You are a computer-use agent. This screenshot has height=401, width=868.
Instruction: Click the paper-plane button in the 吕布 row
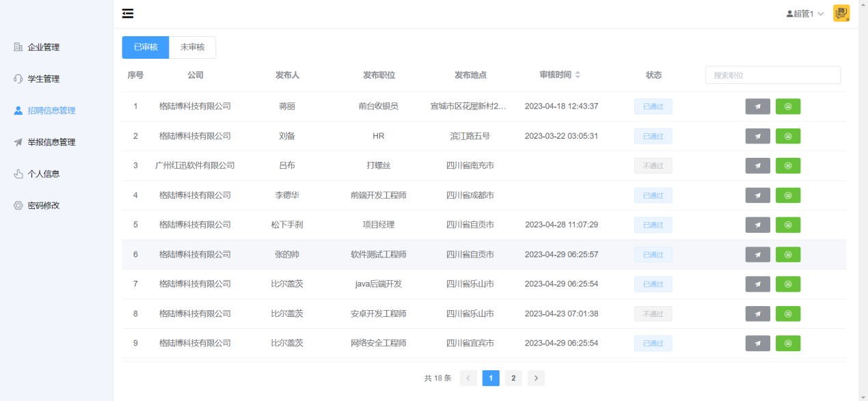coord(757,165)
